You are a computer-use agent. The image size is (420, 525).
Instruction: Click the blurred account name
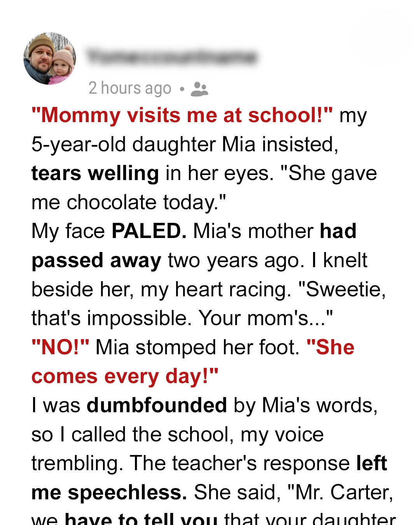coord(172,57)
